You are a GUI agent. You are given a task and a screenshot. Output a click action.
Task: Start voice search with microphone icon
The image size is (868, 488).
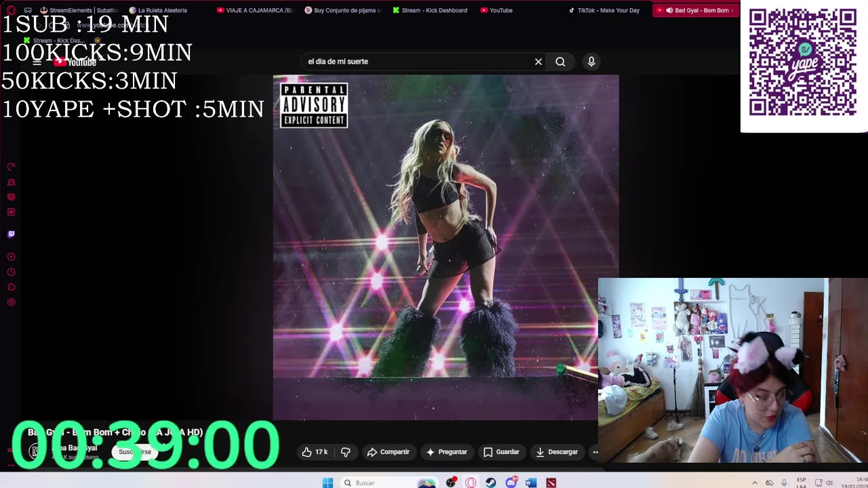tap(591, 62)
